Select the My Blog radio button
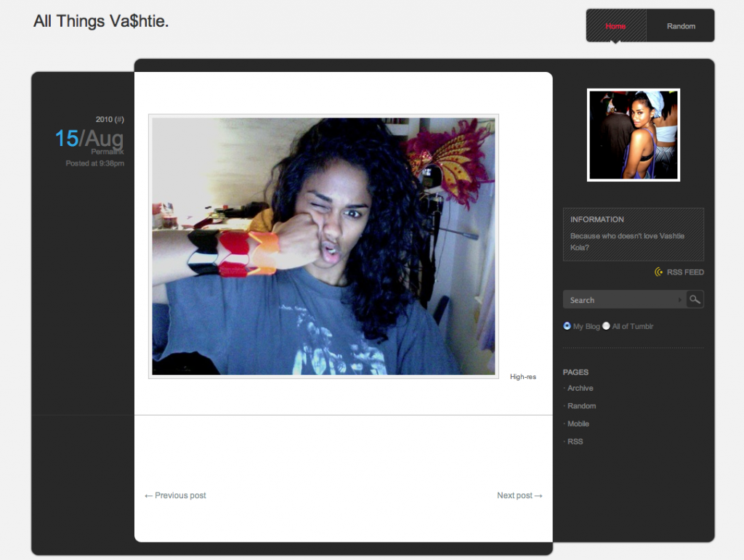 click(566, 326)
